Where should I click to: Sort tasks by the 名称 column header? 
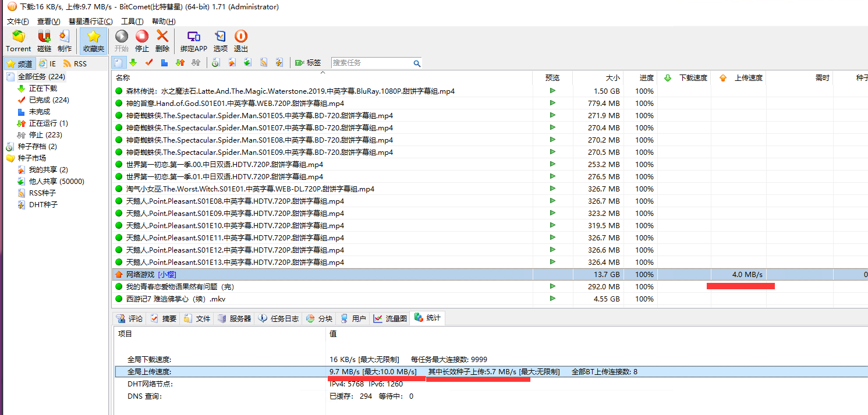point(322,77)
